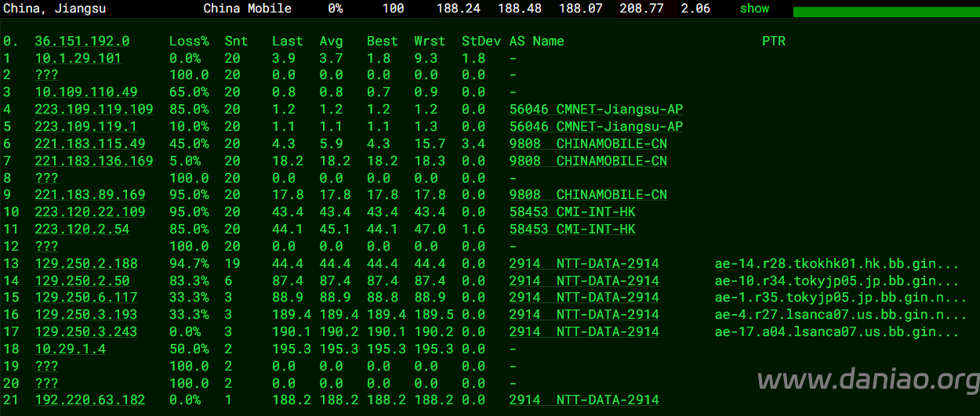Open hop 18 IP 10.29.1.4
Screen dimensions: 980x416
point(71,349)
